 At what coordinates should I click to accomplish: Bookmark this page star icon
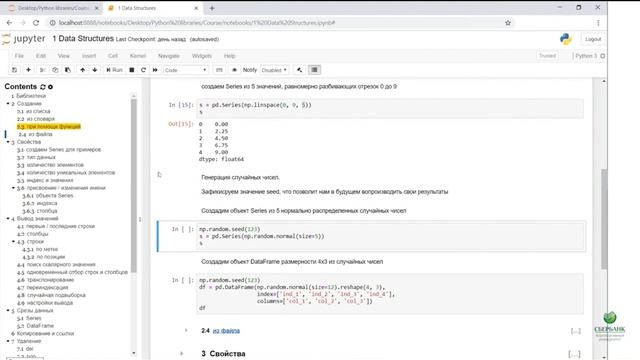click(508, 23)
